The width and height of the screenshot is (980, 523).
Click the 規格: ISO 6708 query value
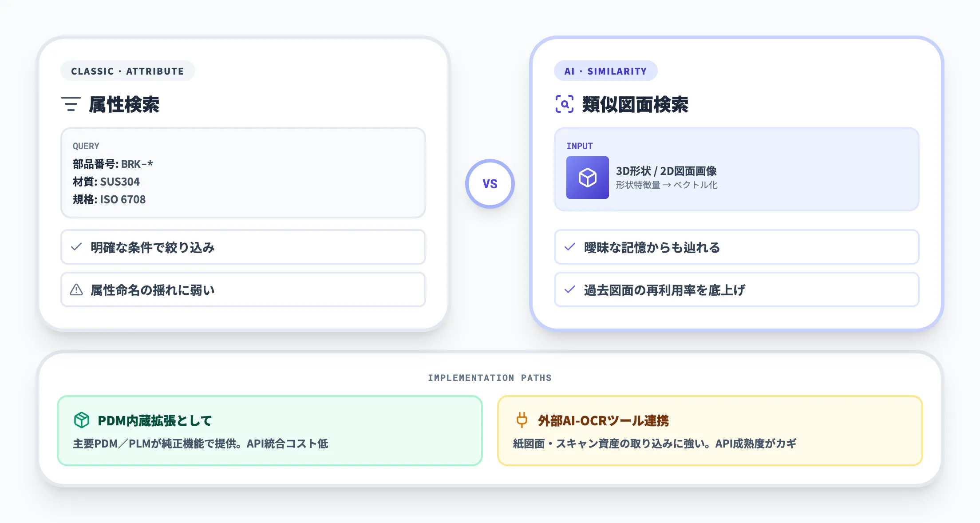tap(109, 199)
